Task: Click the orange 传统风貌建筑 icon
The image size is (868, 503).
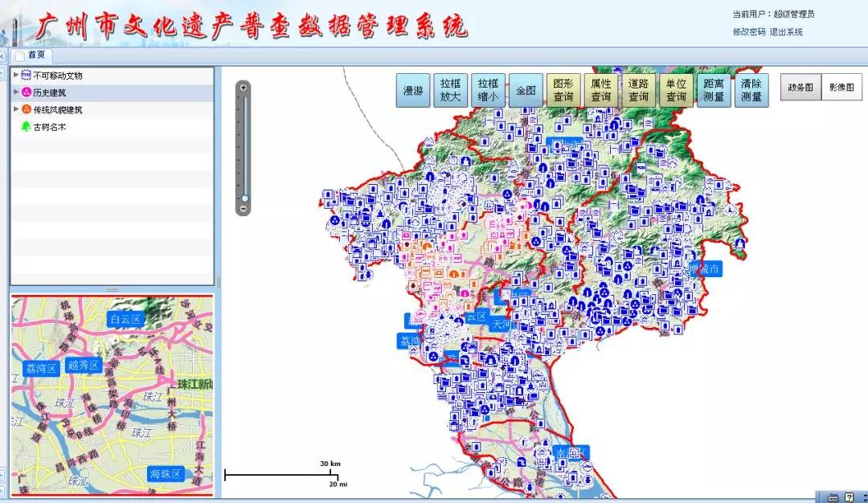Action: (26, 109)
